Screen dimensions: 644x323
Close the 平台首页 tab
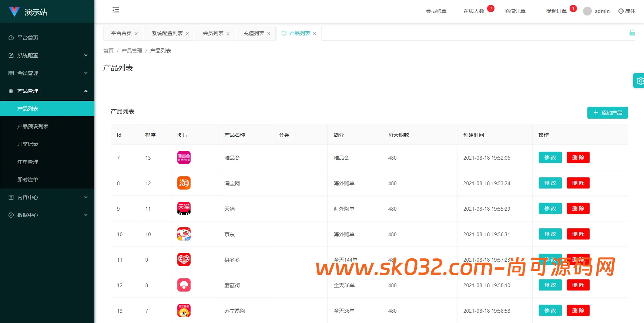[136, 34]
